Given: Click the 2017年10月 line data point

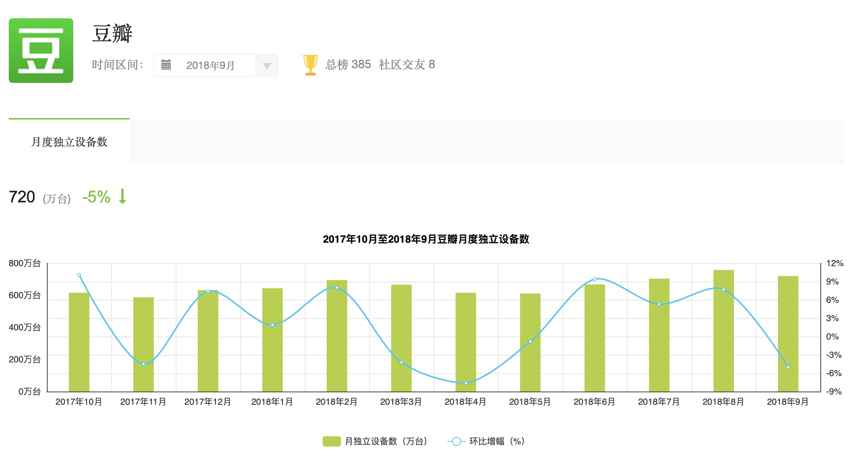Looking at the screenshot, I should [79, 275].
